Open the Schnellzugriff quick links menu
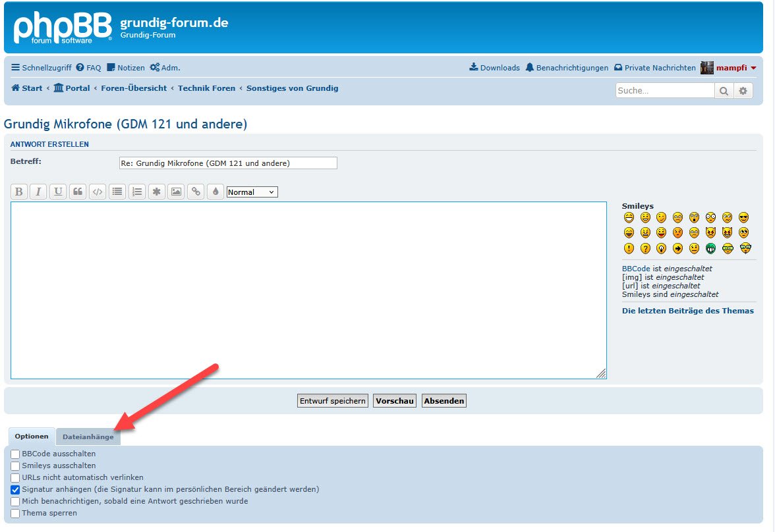Image resolution: width=775 pixels, height=532 pixels. (42, 68)
